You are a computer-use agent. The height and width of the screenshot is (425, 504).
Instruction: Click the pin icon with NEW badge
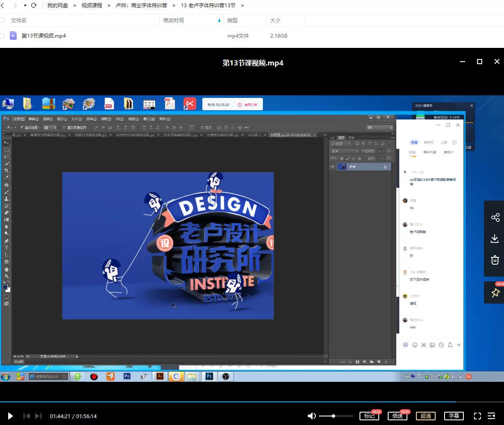[x=495, y=293]
